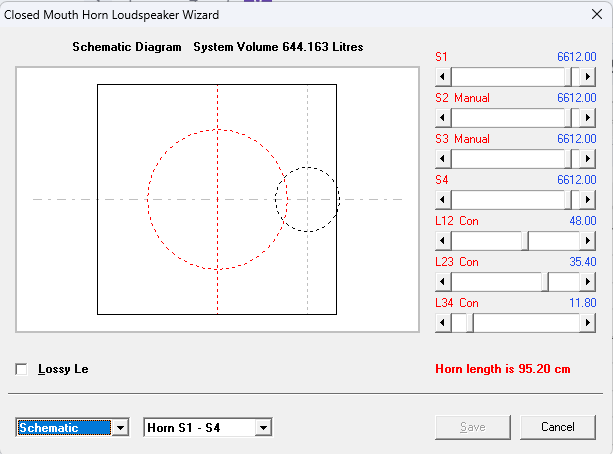Click the L34 value 11.80
Viewport: 613px width, 454px height.
(583, 303)
